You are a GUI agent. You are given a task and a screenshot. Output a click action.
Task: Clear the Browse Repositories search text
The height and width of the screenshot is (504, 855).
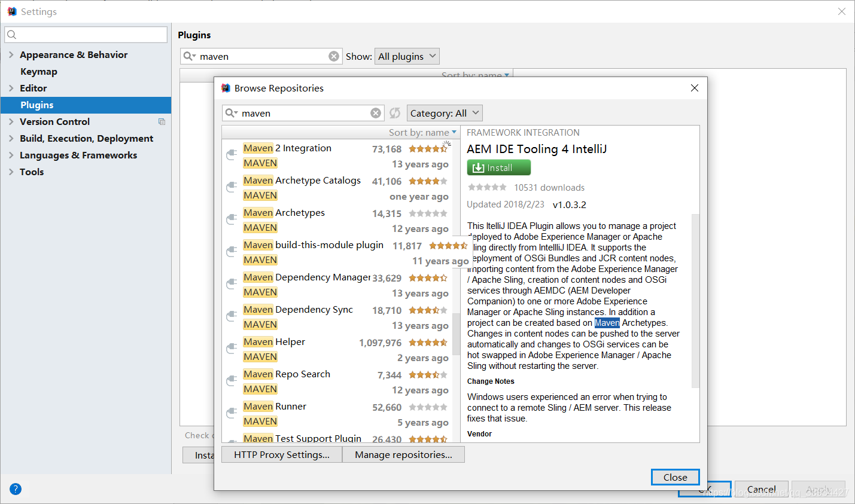pos(376,113)
